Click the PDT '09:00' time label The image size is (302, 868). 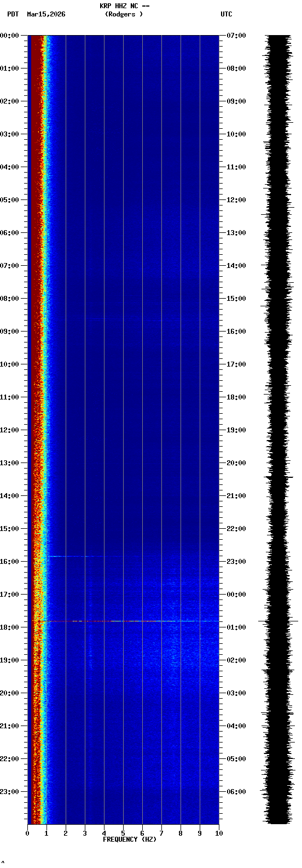click(9, 332)
